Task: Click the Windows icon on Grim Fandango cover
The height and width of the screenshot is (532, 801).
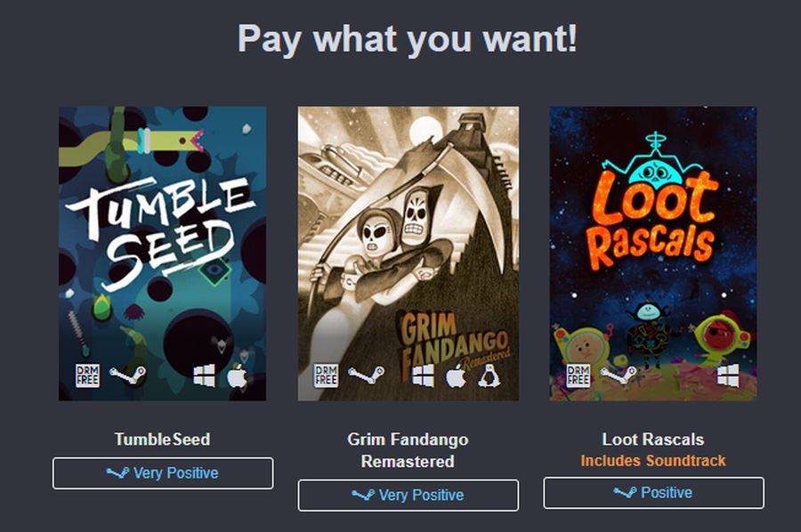Action: tap(424, 375)
